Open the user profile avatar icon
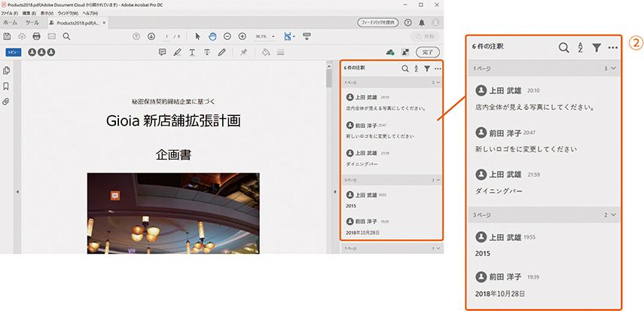644x311 pixels. 435,23
